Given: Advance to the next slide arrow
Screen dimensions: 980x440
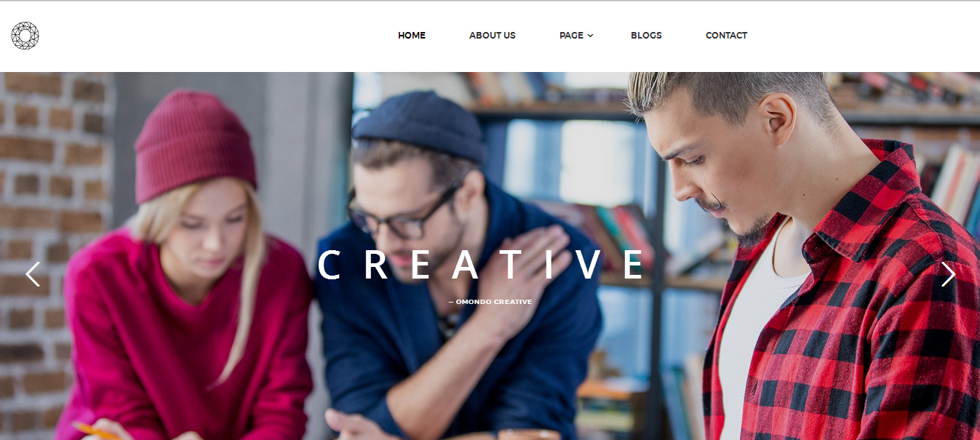Looking at the screenshot, I should pos(947,274).
